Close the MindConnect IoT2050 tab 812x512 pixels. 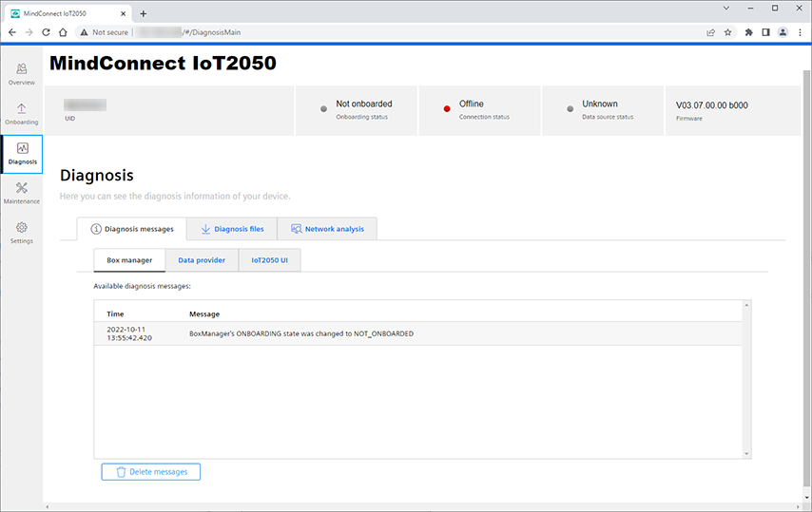124,13
